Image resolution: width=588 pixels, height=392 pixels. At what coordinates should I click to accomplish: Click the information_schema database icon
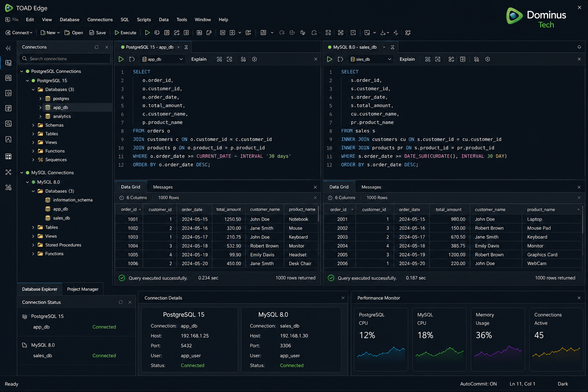[48, 200]
